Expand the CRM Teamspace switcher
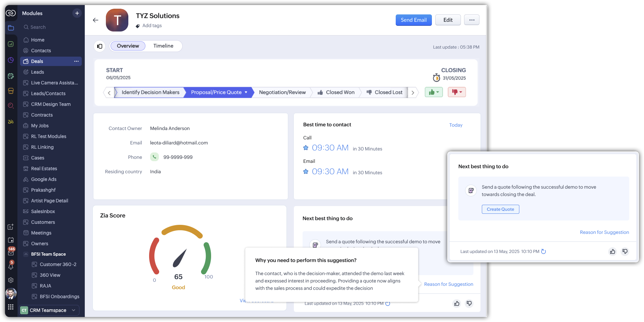Image resolution: width=644 pixels, height=322 pixels. pos(73,310)
